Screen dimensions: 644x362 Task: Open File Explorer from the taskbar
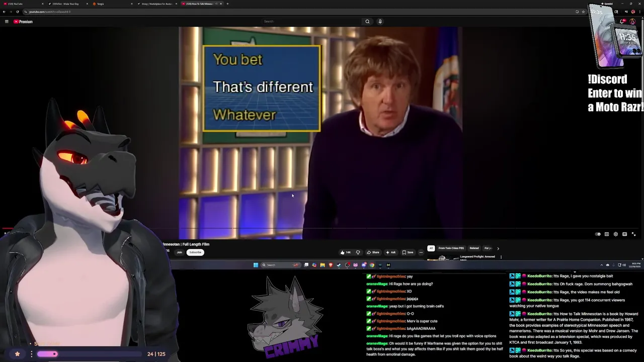323,265
